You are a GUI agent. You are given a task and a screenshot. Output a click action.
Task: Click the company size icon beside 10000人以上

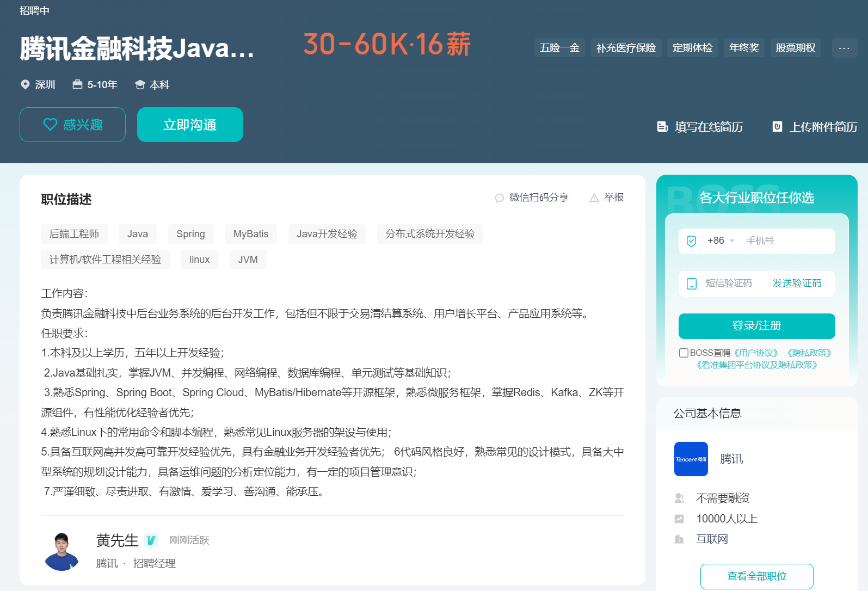(x=679, y=519)
